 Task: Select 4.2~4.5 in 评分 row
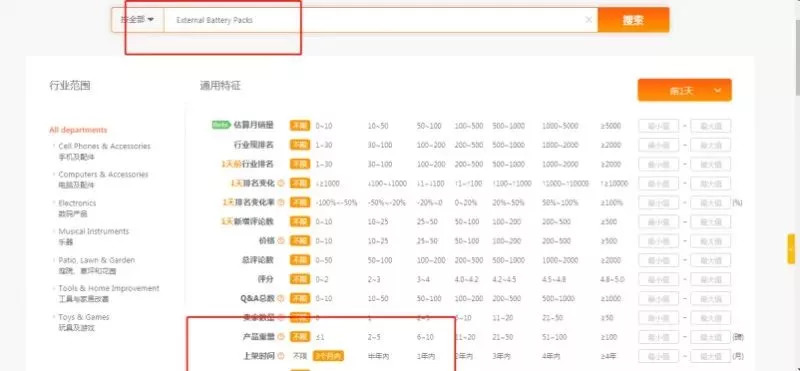(504, 280)
